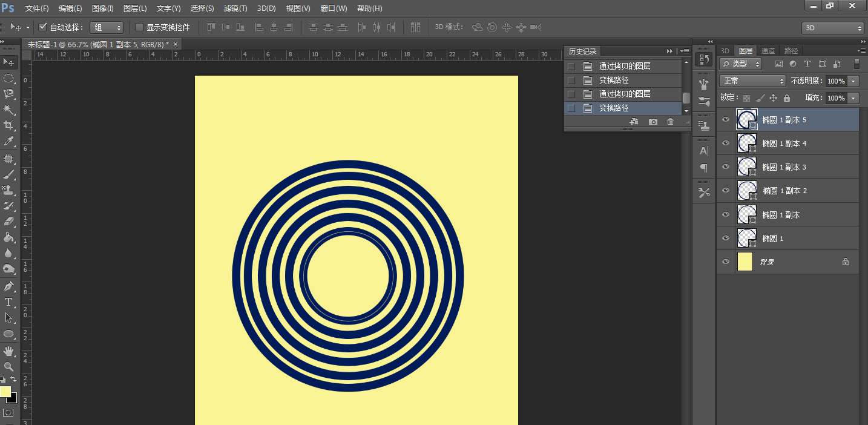Screen dimensions: 868x425
Task: Click the yellow foreground color swatch
Action: [x=5, y=392]
